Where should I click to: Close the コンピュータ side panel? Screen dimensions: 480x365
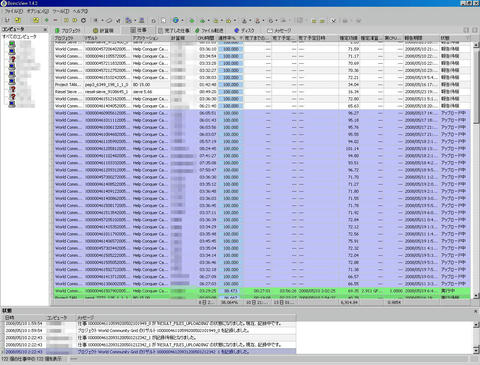[45, 29]
